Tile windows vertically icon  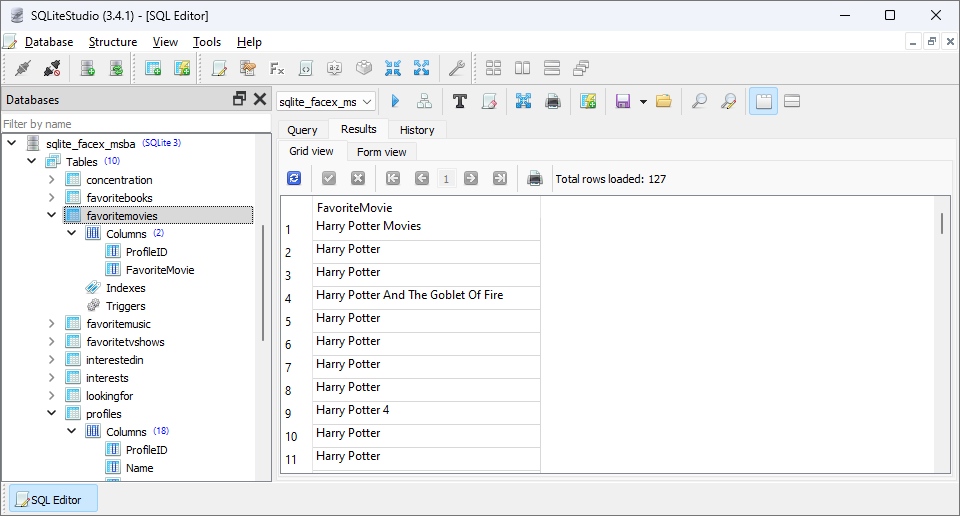click(x=552, y=68)
